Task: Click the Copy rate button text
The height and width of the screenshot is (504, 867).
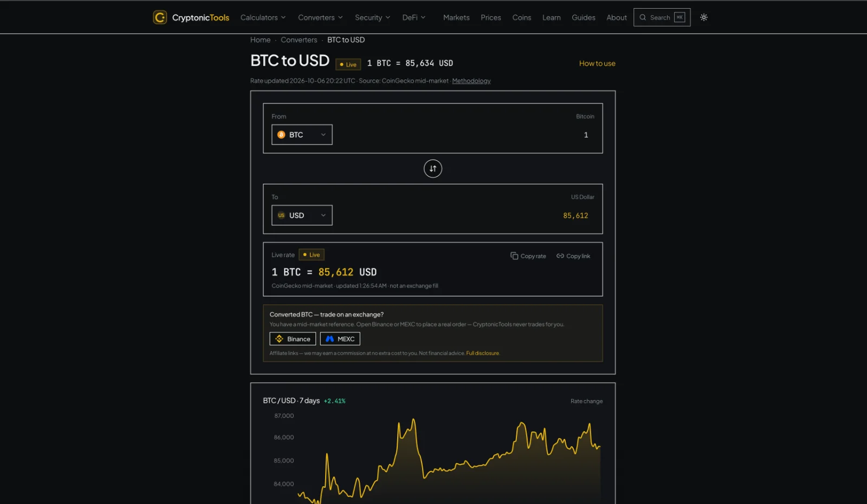Action: (x=533, y=256)
